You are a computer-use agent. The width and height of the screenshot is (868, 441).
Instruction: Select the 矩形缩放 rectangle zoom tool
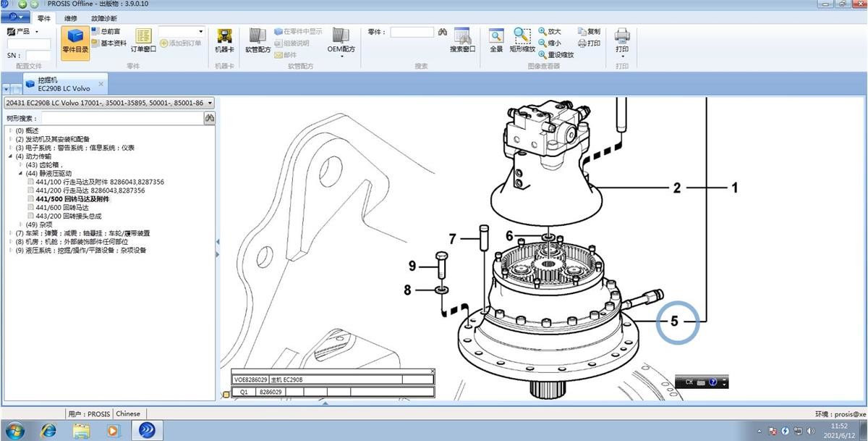522,41
